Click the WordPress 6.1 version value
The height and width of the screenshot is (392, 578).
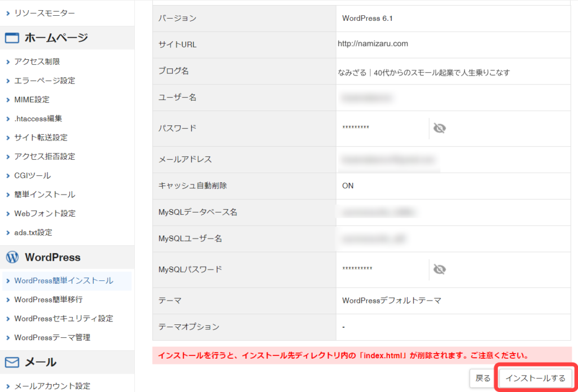click(x=367, y=19)
